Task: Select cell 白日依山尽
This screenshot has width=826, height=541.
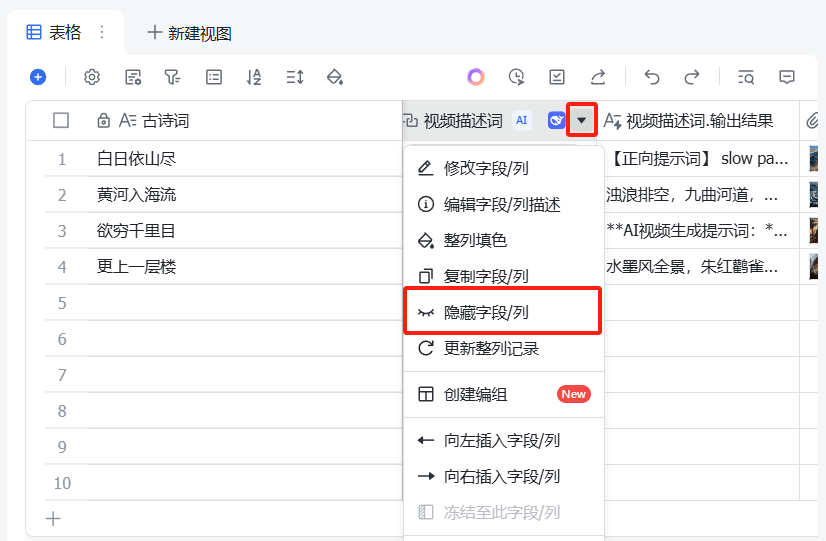Action: (245, 159)
